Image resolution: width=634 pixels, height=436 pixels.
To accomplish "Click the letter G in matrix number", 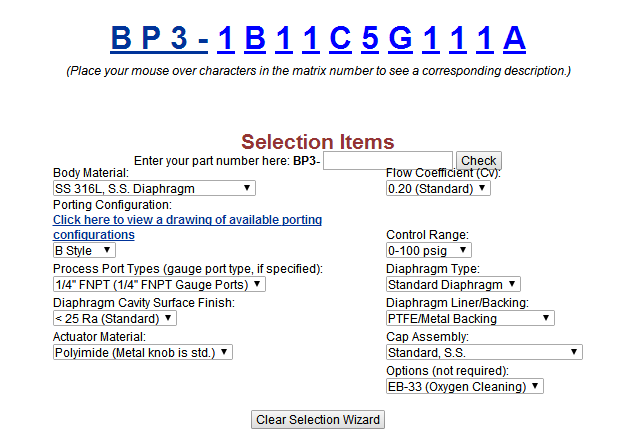I will click(400, 38).
